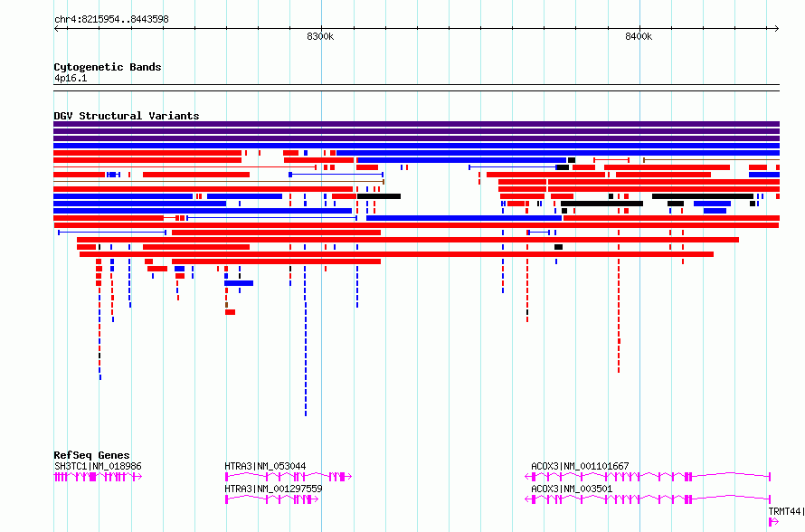Select the ACOX3 NM_003501 gene model glyph
Viewport: 805px width, 532px height.
click(x=648, y=499)
